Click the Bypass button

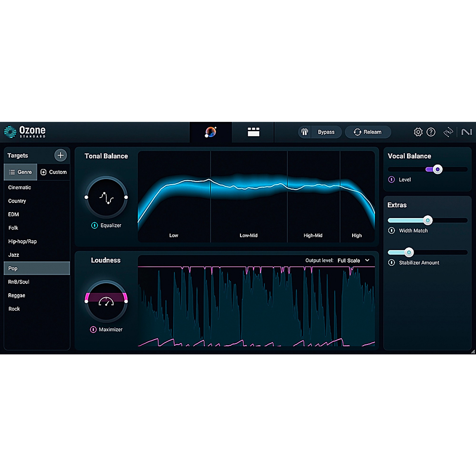point(326,132)
